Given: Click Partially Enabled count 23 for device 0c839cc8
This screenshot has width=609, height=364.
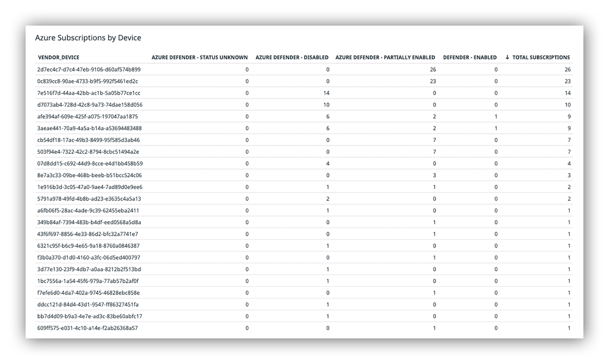Looking at the screenshot, I should [x=433, y=81].
